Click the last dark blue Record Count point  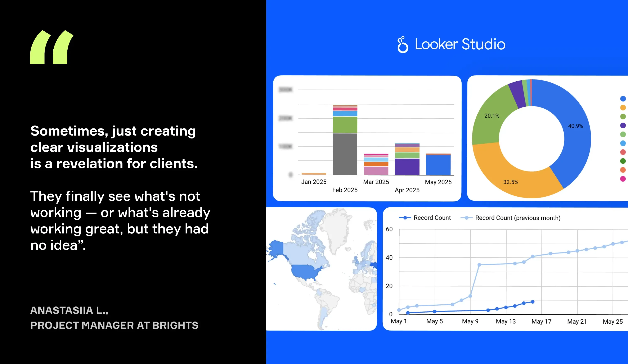[x=533, y=302]
